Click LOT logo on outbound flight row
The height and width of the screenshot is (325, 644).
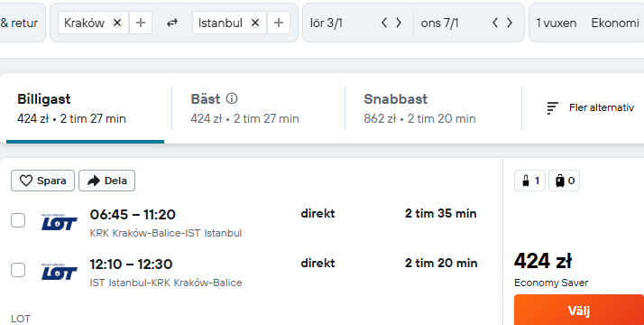60,222
